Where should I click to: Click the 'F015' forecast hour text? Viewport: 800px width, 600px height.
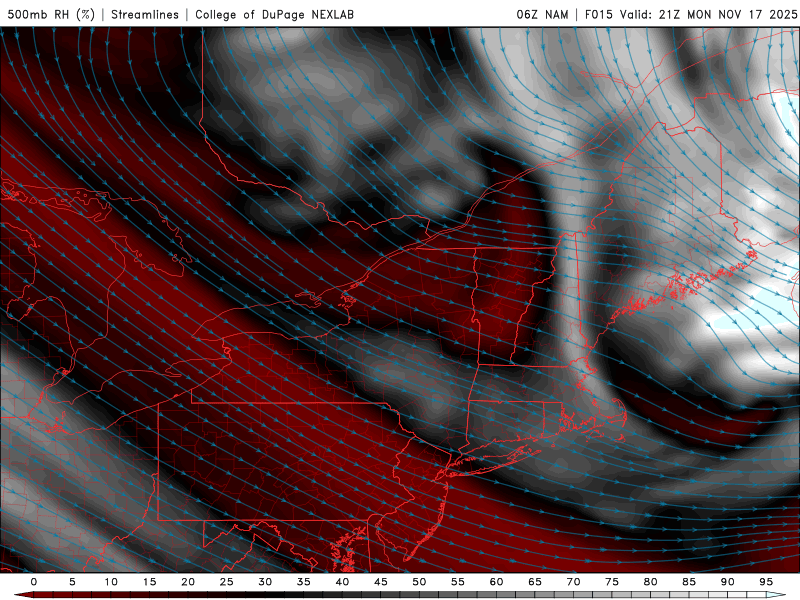(599, 14)
